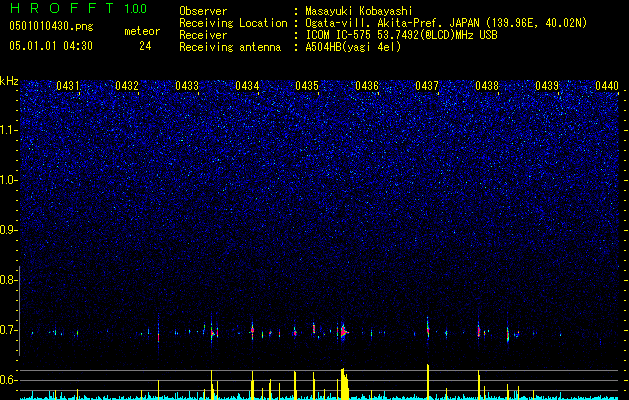
Task: Click receiver ICOM IC-575 frequency text
Action: [401, 35]
